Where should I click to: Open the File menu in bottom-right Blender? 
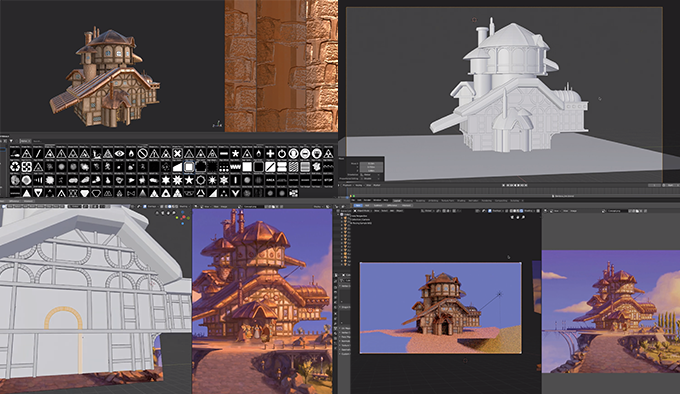tap(353, 200)
